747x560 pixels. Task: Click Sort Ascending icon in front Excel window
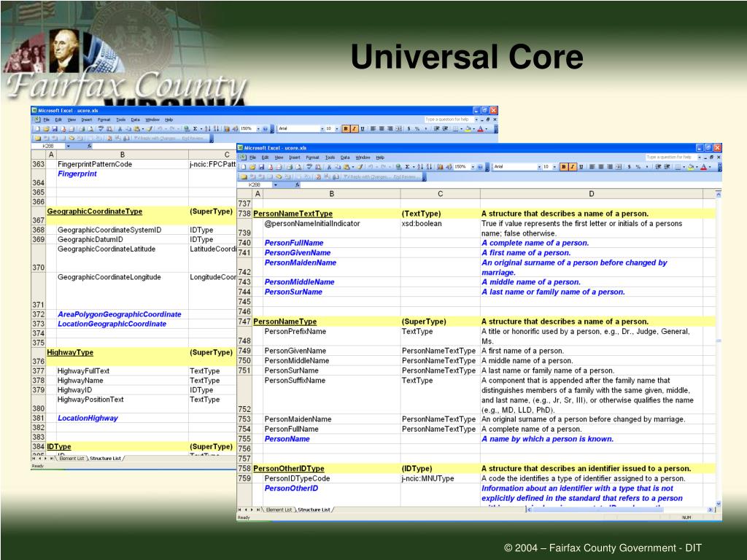[x=420, y=167]
